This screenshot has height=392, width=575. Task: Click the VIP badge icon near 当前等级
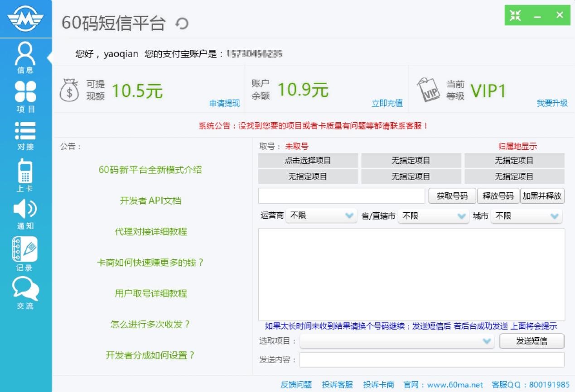(429, 89)
